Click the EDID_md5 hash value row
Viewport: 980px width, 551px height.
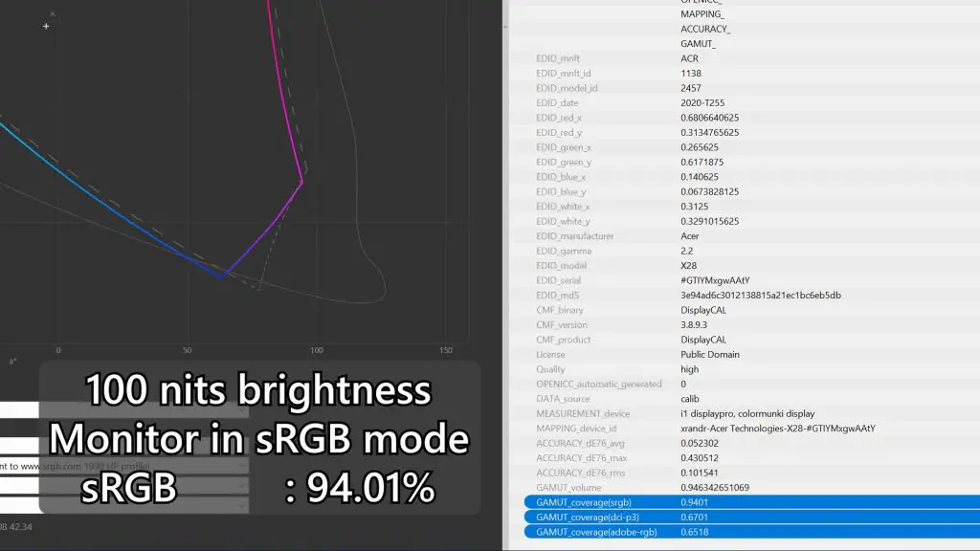[x=746, y=295]
